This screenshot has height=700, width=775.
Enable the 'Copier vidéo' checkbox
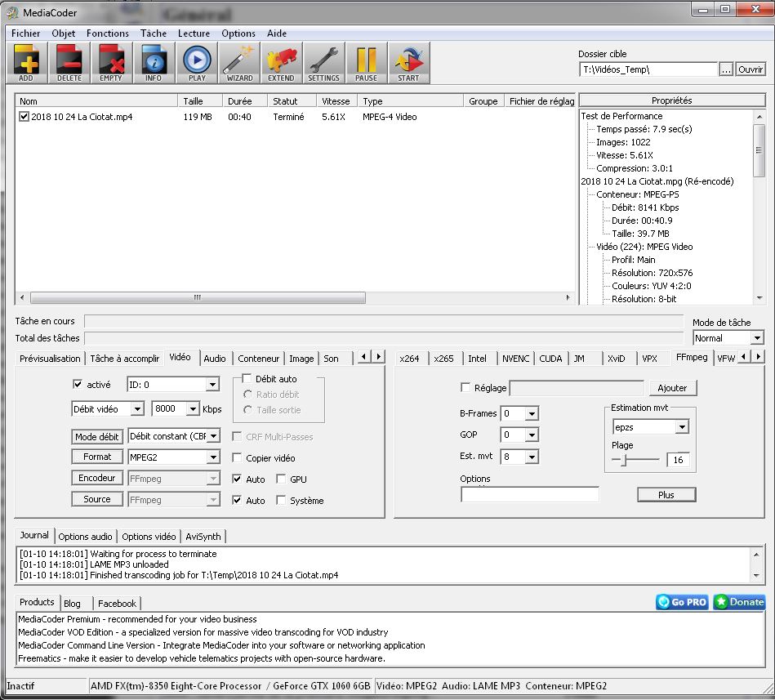238,458
